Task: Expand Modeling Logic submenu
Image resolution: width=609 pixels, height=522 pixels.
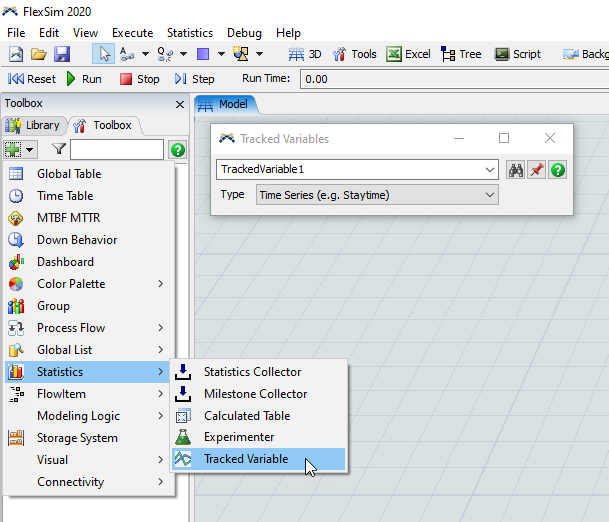Action: coord(88,416)
